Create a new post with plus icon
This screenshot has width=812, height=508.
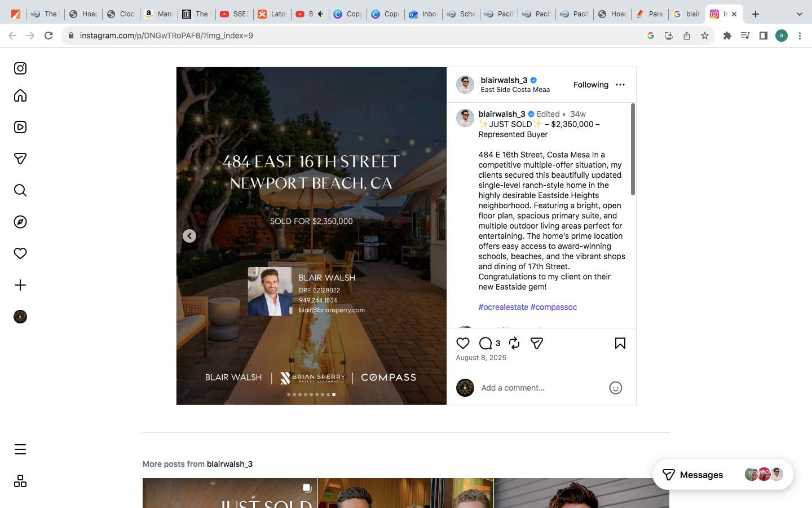coord(20,285)
